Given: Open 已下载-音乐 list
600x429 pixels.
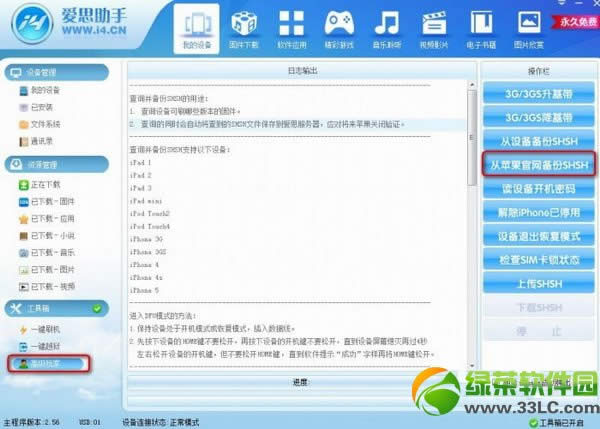Looking at the screenshot, I should [47, 252].
